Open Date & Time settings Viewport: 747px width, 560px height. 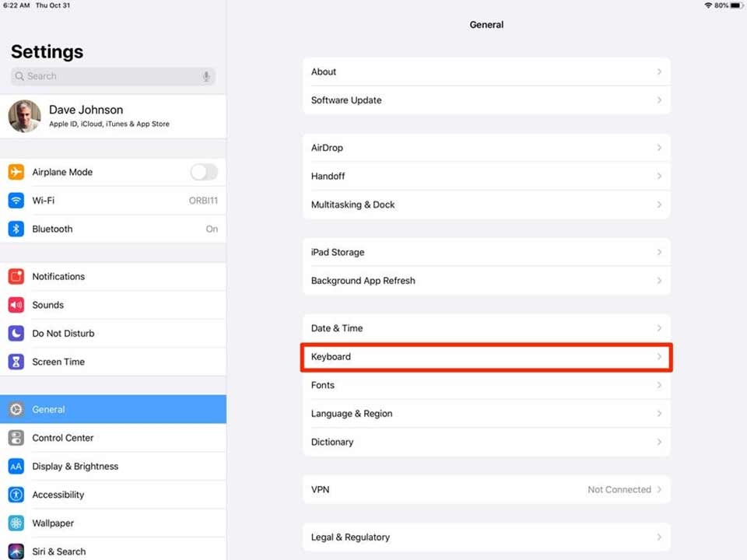point(486,328)
